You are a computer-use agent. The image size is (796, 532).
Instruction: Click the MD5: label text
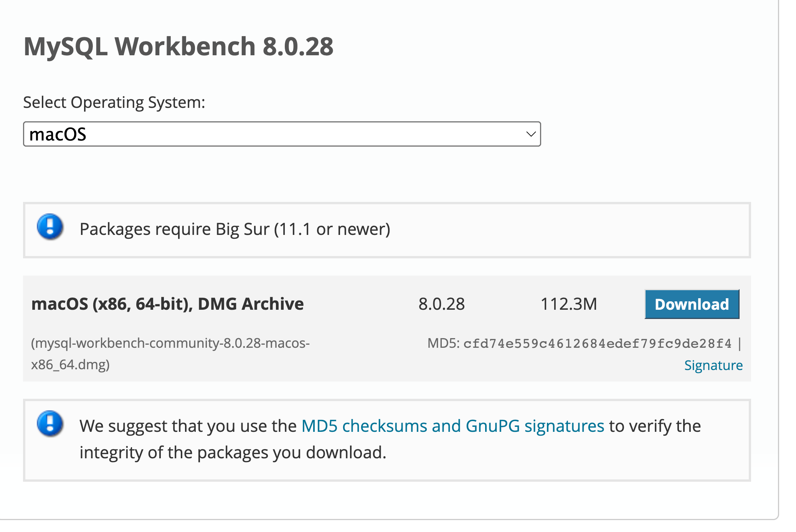443,343
